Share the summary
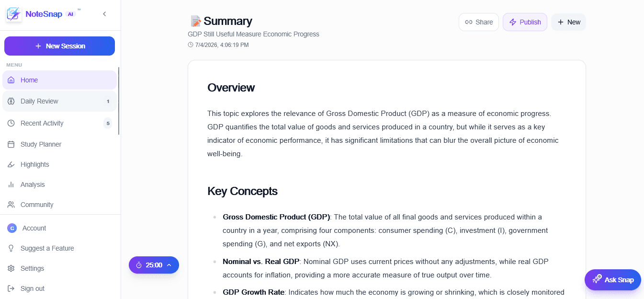The width and height of the screenshot is (644, 299). (x=479, y=22)
